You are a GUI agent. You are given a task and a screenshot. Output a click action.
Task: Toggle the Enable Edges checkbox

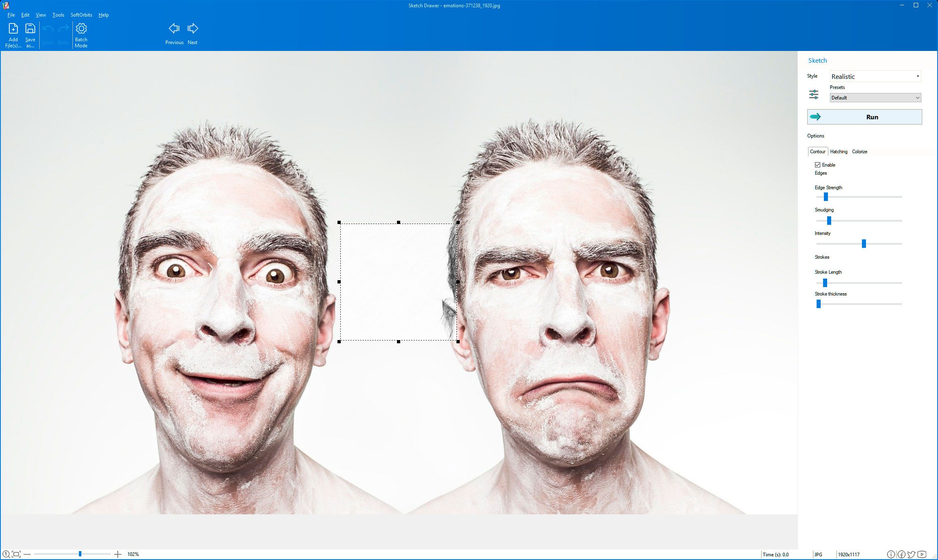pyautogui.click(x=817, y=165)
